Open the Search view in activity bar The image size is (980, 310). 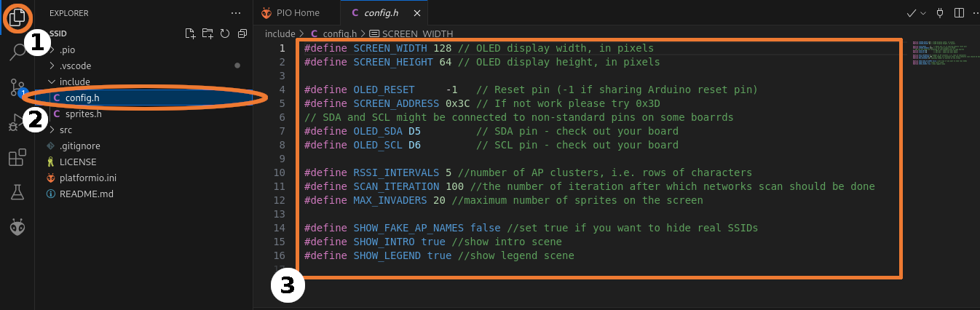(x=17, y=52)
